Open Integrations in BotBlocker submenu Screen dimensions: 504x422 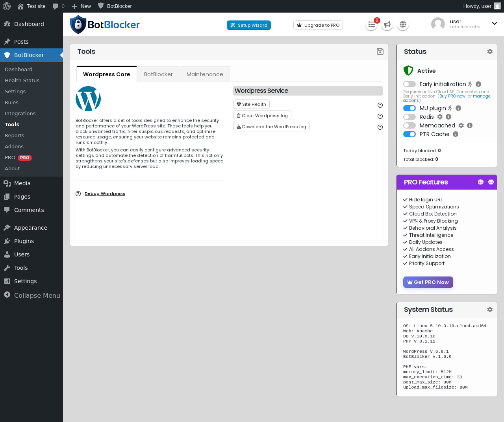pos(20,113)
